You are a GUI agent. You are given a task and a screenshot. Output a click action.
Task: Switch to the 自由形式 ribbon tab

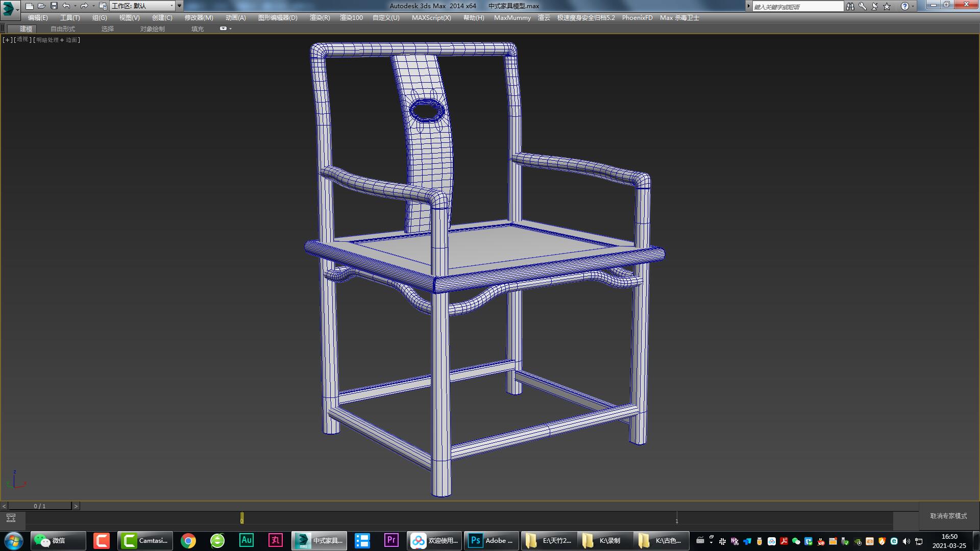(x=62, y=29)
